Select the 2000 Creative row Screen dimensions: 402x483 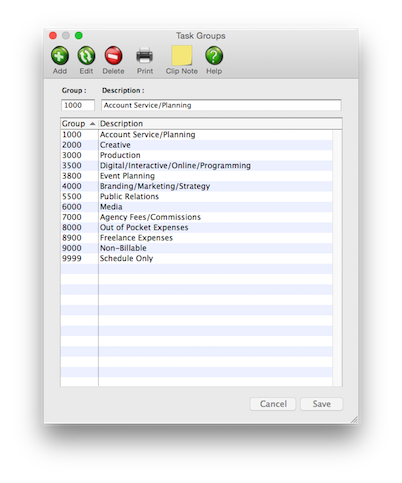tap(196, 145)
